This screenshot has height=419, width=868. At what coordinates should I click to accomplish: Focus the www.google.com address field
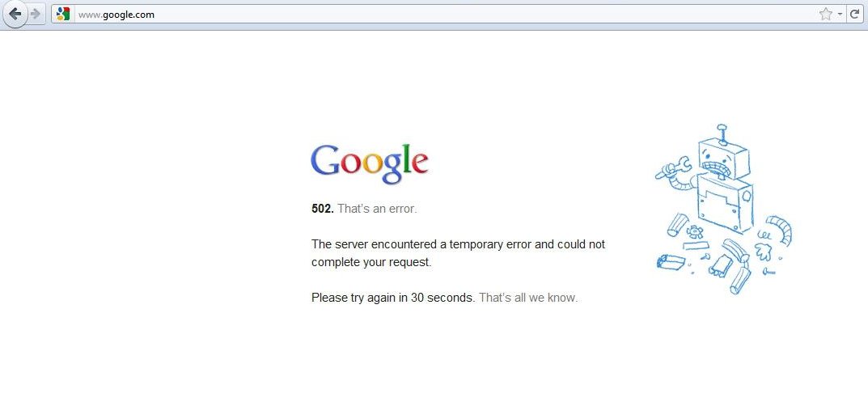click(442, 15)
